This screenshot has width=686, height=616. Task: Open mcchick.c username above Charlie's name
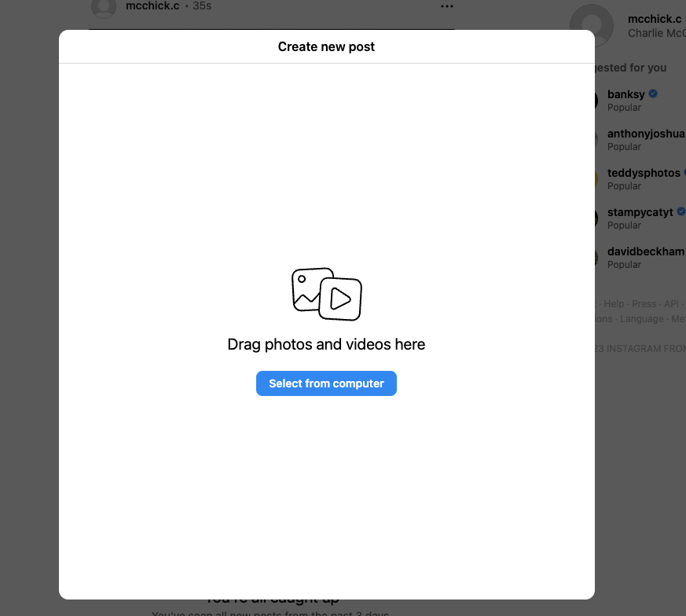(655, 19)
